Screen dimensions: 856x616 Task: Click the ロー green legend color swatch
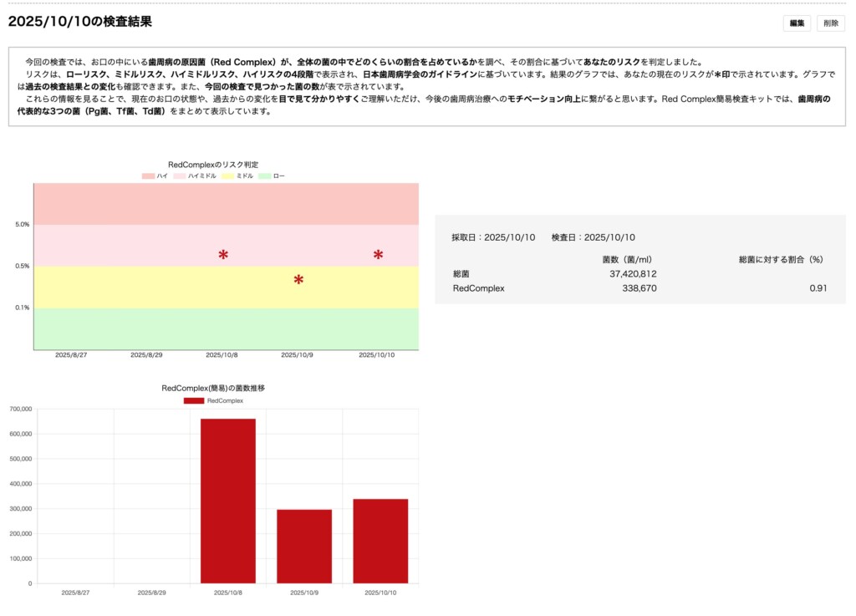pyautogui.click(x=262, y=176)
